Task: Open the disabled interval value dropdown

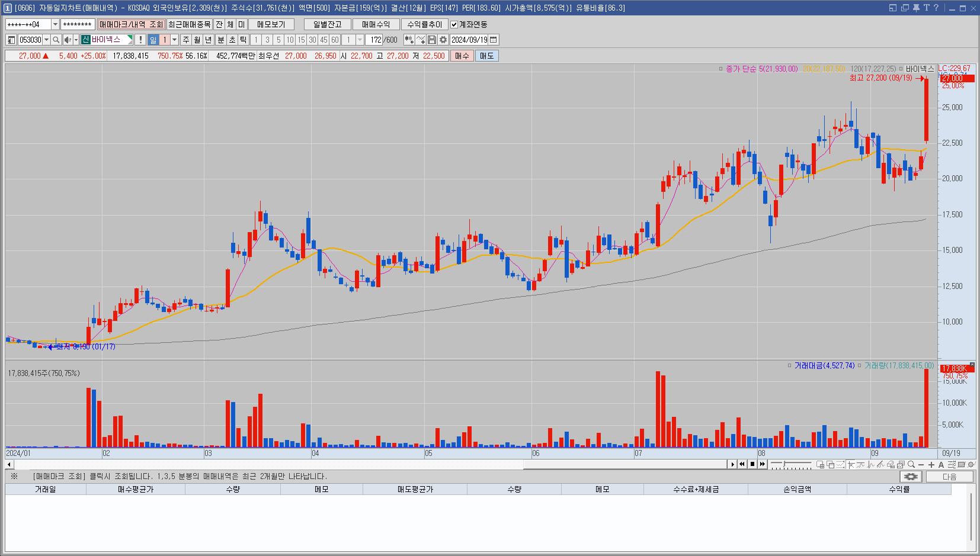Action: [360, 40]
